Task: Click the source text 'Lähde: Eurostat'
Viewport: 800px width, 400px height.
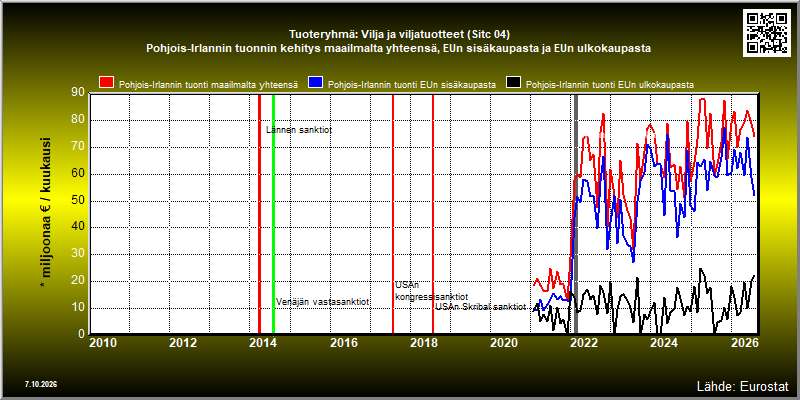Action: coord(743,385)
